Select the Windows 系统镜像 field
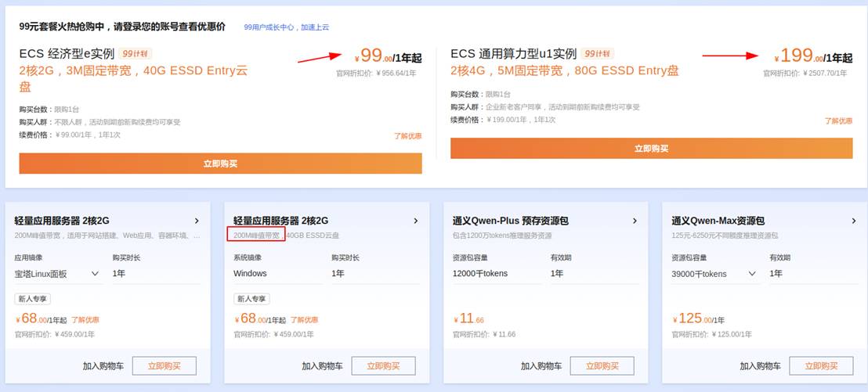The width and height of the screenshot is (868, 392). click(x=278, y=274)
